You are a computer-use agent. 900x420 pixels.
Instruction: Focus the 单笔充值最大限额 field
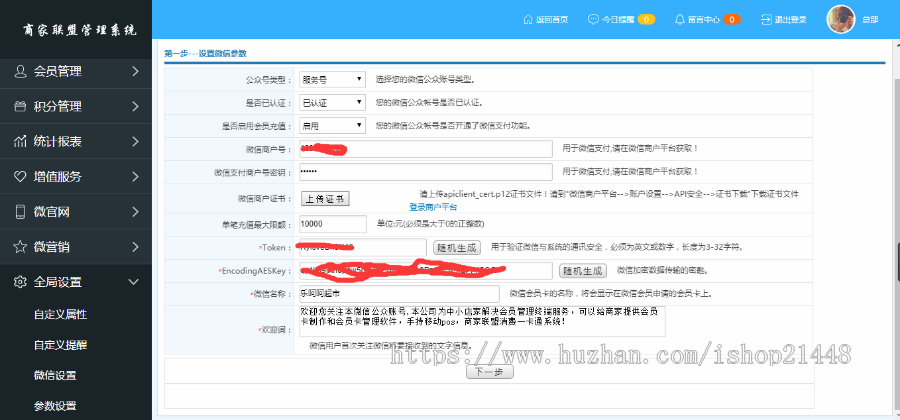tap(333, 224)
